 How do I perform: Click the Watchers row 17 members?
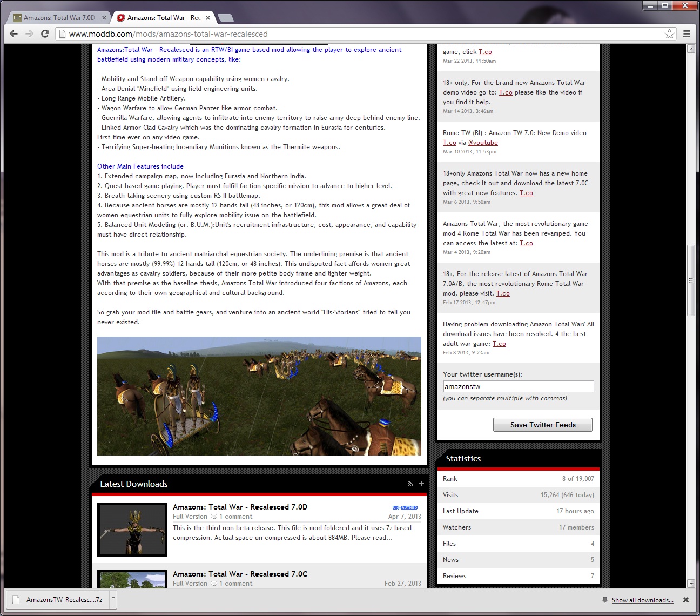pos(519,527)
